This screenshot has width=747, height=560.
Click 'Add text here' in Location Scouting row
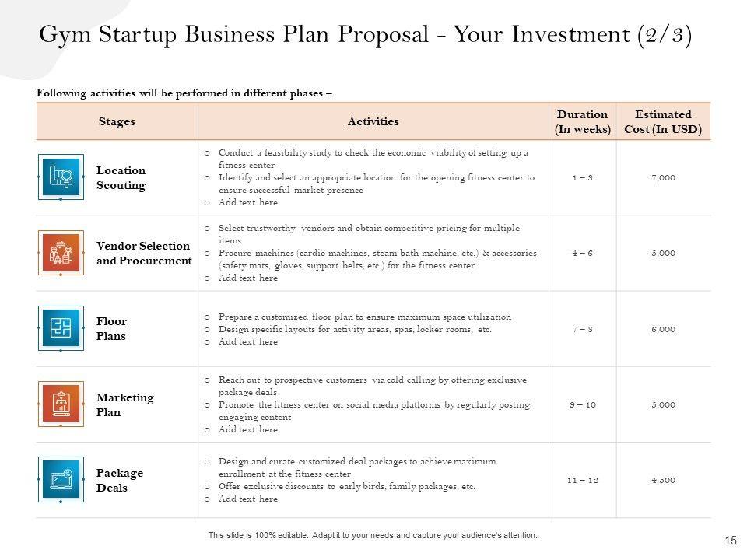tap(247, 202)
